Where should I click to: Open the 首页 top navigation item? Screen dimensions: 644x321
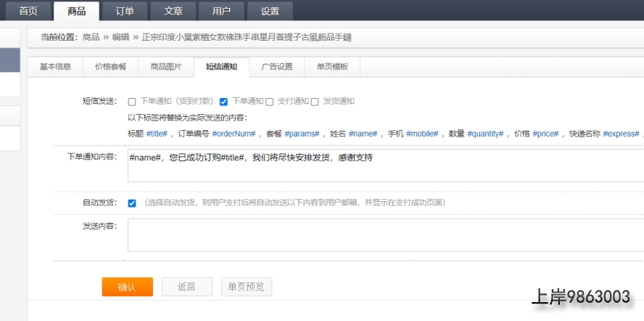[28, 11]
